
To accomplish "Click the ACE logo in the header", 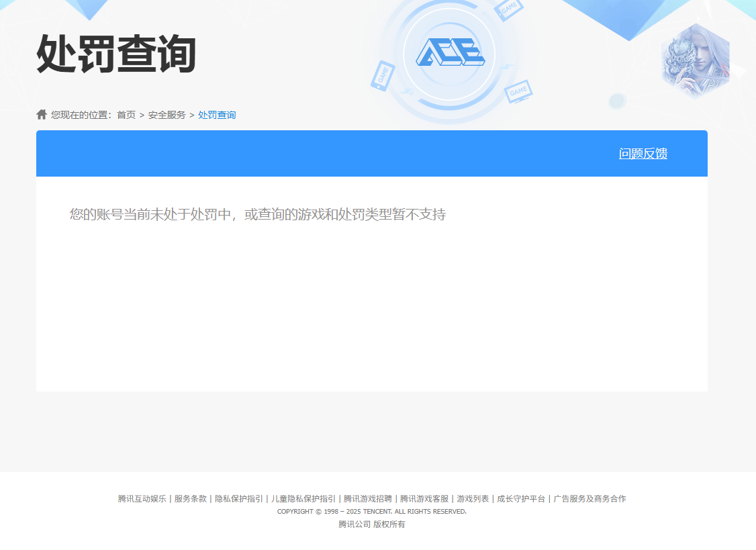I will coord(450,52).
